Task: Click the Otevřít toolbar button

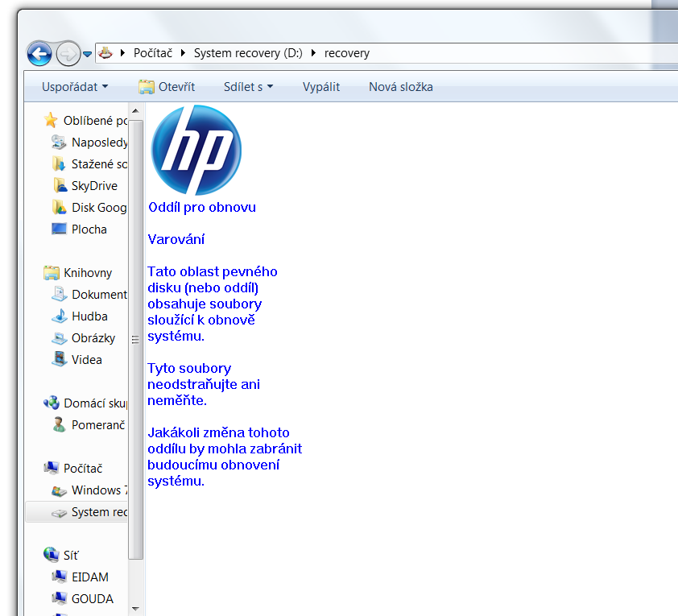Action: click(x=167, y=87)
